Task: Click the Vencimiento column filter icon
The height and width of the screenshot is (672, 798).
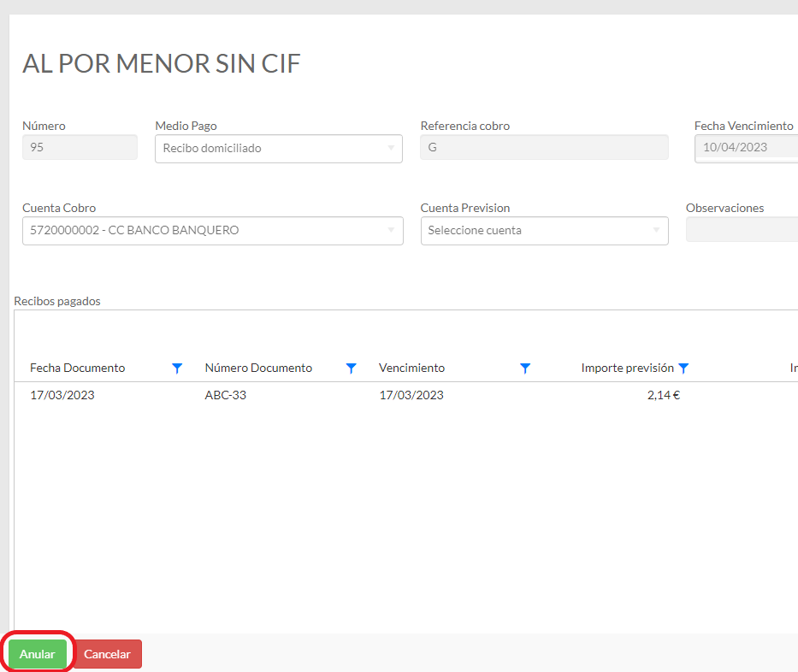Action: (x=525, y=368)
